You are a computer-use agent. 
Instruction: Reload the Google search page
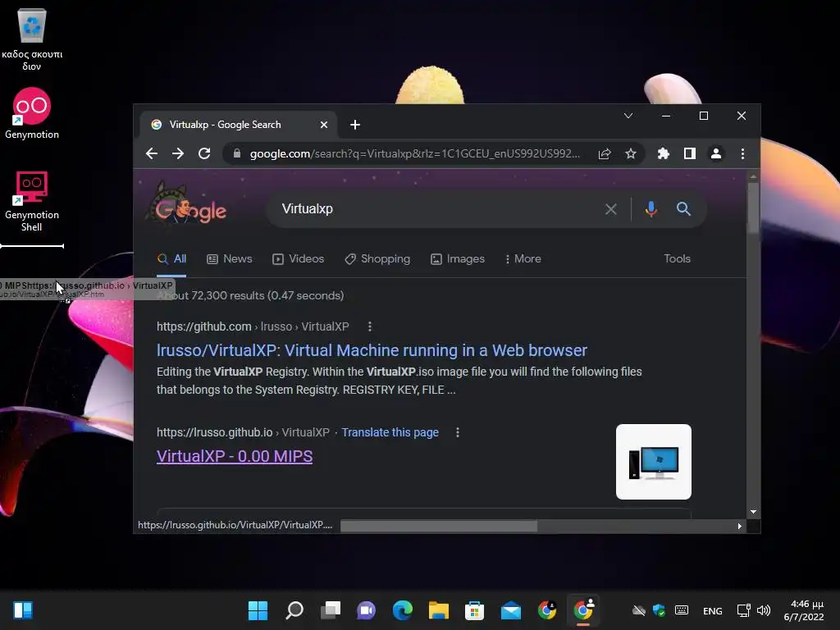204,153
